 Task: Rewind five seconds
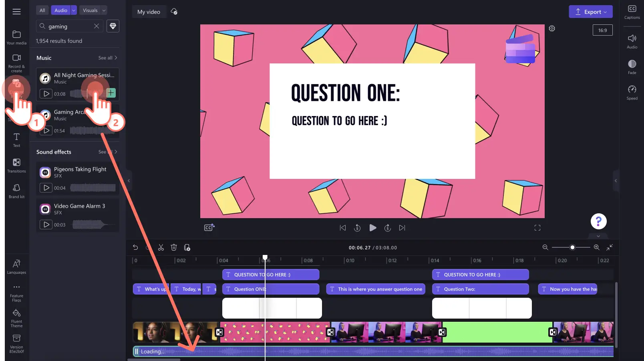tap(358, 228)
